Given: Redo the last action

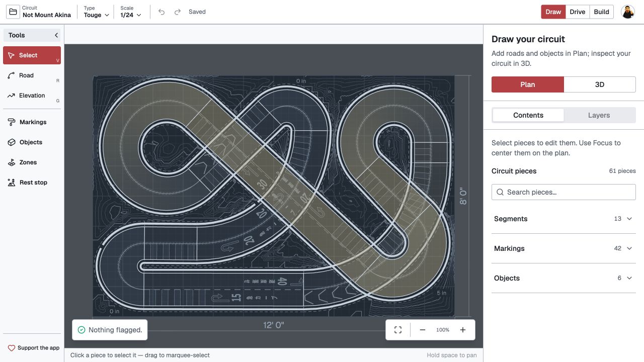Looking at the screenshot, I should click(x=177, y=12).
